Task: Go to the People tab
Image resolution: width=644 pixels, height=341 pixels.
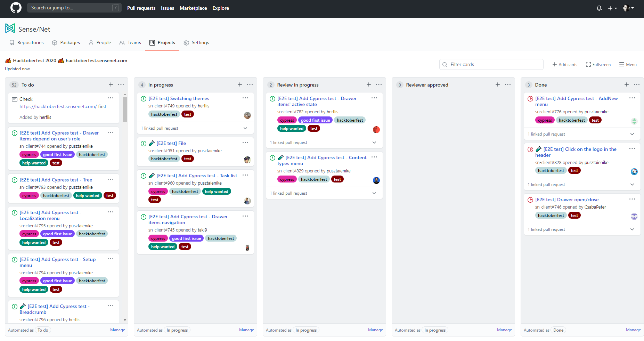Action: (x=100, y=43)
